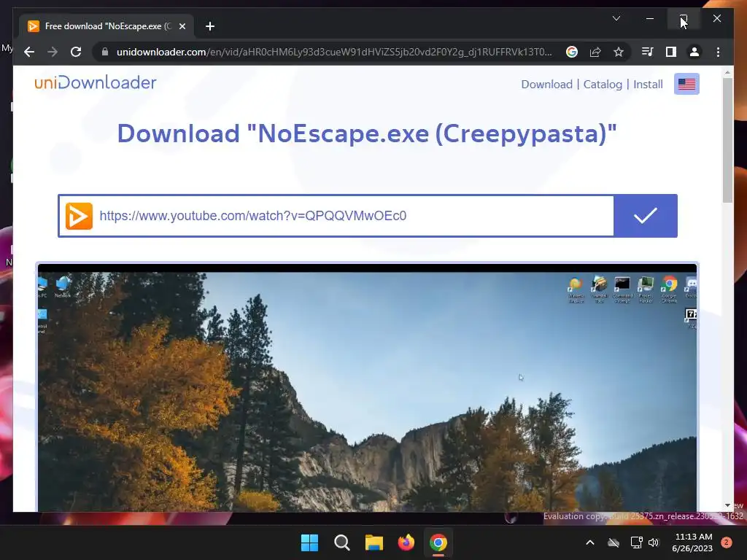Open the Catalog link

pyautogui.click(x=603, y=85)
